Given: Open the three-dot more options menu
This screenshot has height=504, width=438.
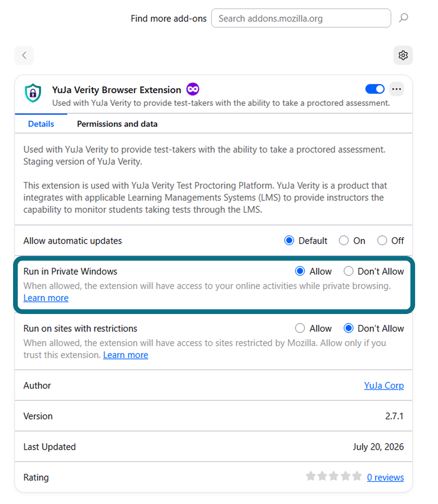Looking at the screenshot, I should [x=396, y=89].
